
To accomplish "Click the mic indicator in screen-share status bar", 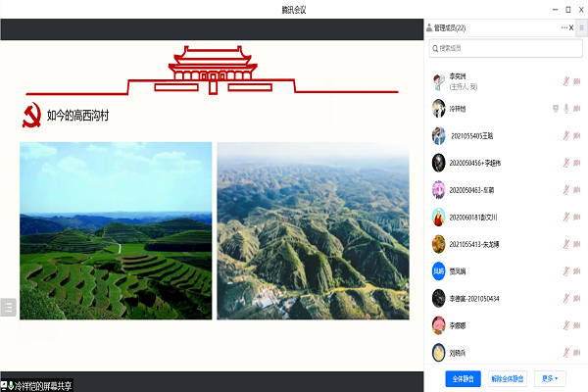I will click(10, 385).
